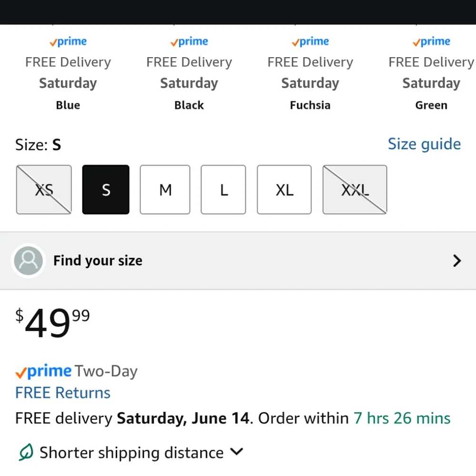The image size is (476, 476).
Task: Click prime logo above Black option
Action: click(x=189, y=42)
